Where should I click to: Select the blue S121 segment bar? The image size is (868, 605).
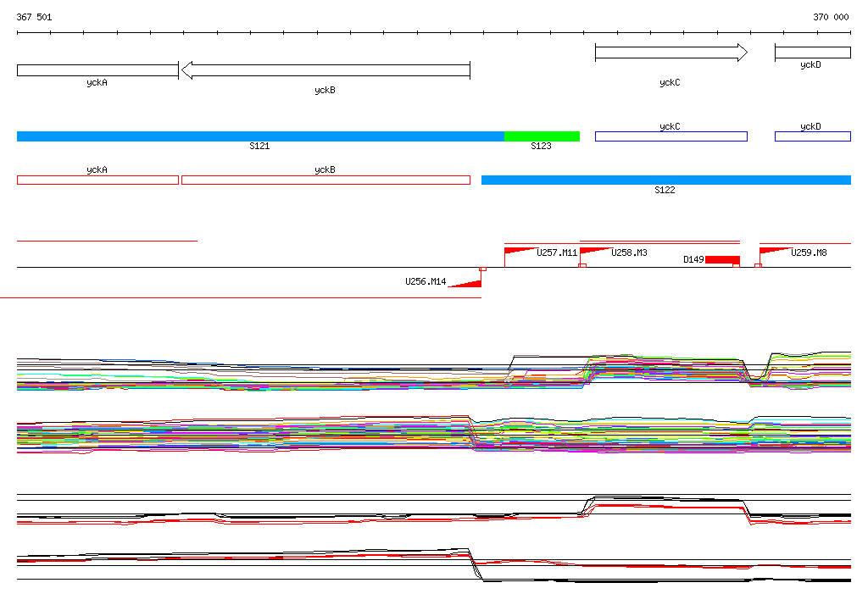[x=260, y=136]
